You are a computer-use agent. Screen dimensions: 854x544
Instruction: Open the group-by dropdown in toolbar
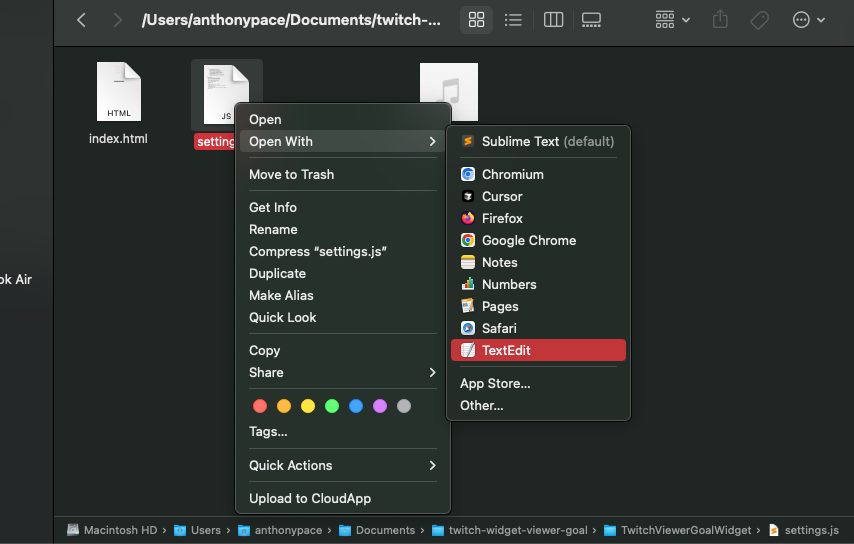(x=672, y=20)
